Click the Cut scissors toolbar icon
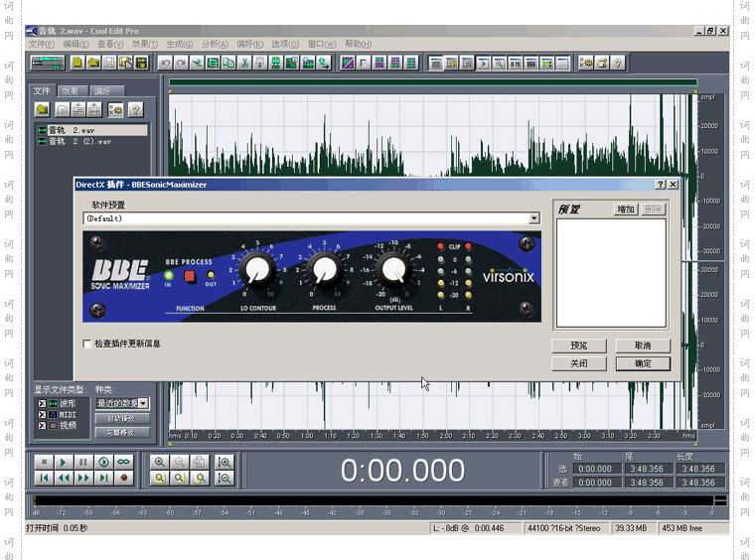 244,63
